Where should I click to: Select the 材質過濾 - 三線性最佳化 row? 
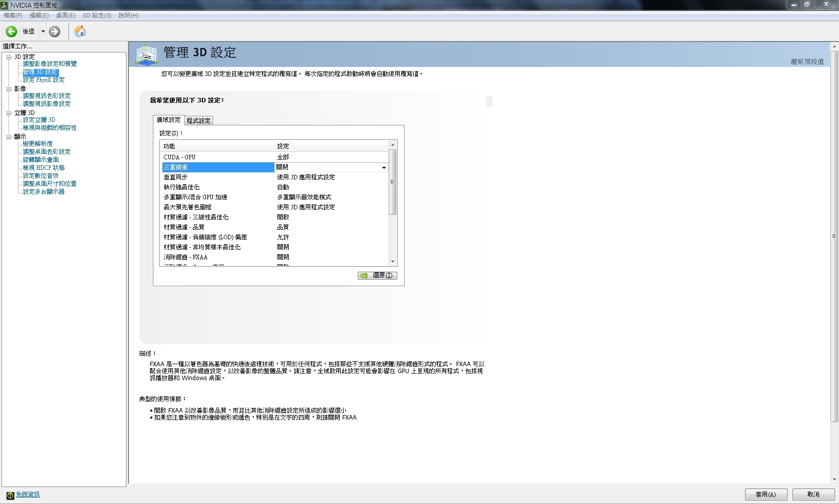[x=275, y=217]
